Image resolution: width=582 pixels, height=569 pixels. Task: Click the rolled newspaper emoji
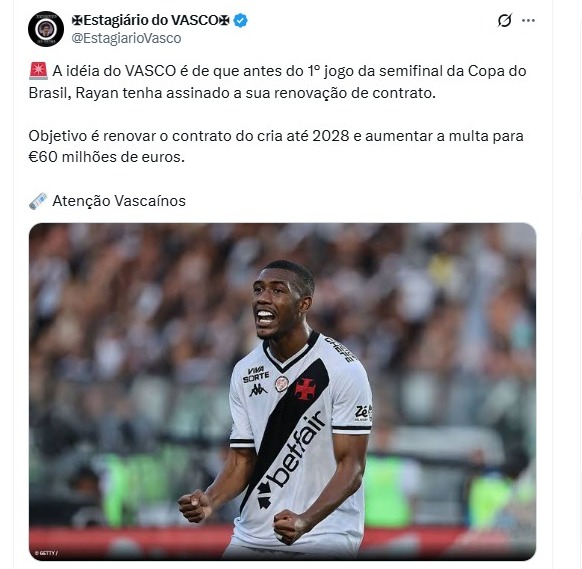38,201
